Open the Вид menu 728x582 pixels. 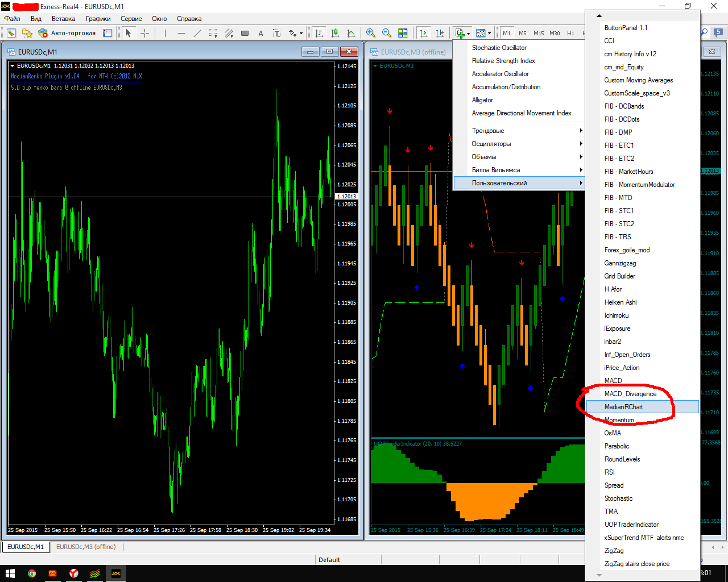(x=36, y=19)
